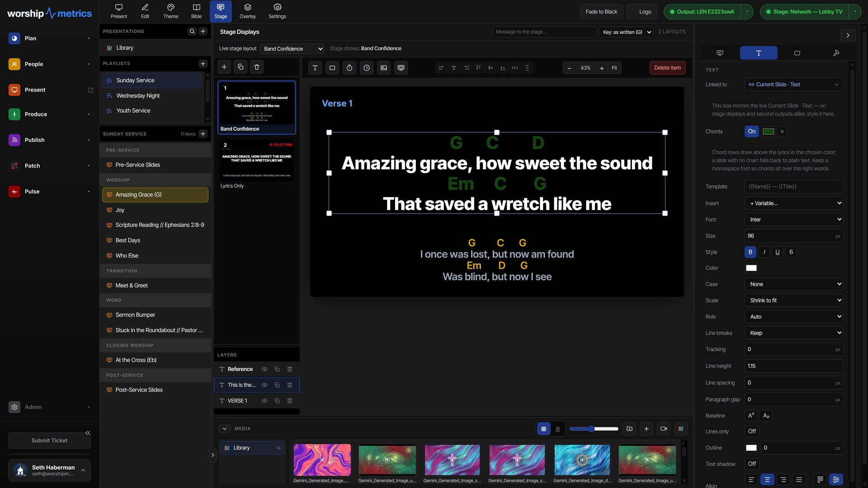Viewport: 868px width, 488px height.
Task: Collapse the left sidebar with double chevron
Action: click(88, 433)
